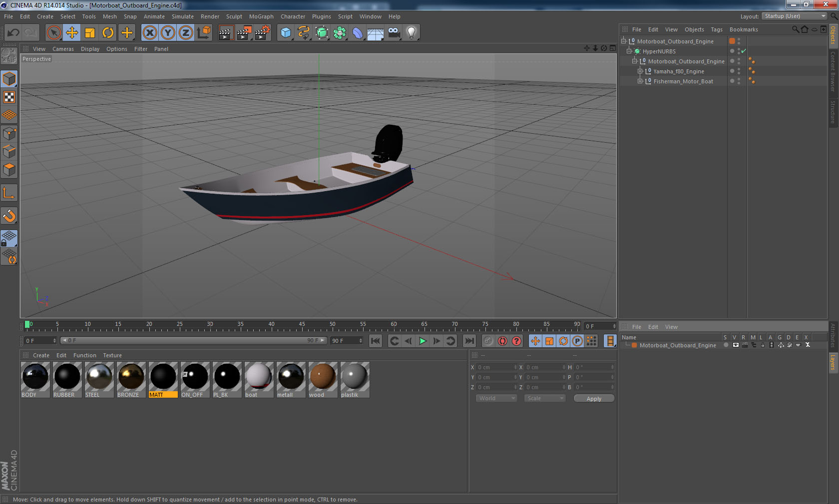Go to start of animation
839x504 pixels.
pos(376,341)
